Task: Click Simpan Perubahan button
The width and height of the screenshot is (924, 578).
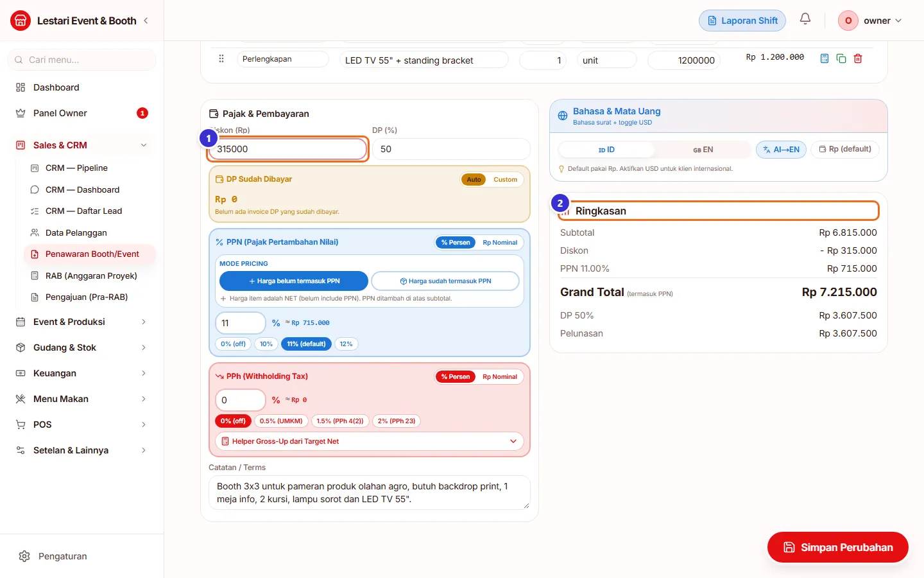Action: click(x=838, y=547)
